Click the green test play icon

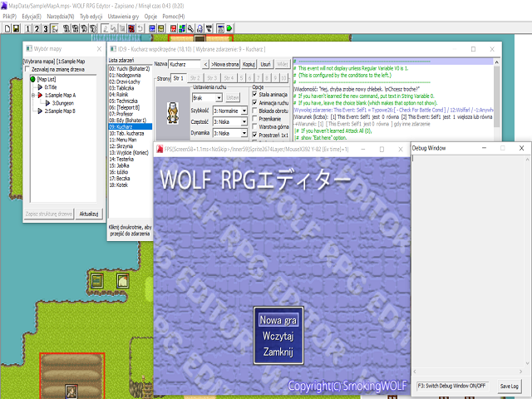[228, 28]
